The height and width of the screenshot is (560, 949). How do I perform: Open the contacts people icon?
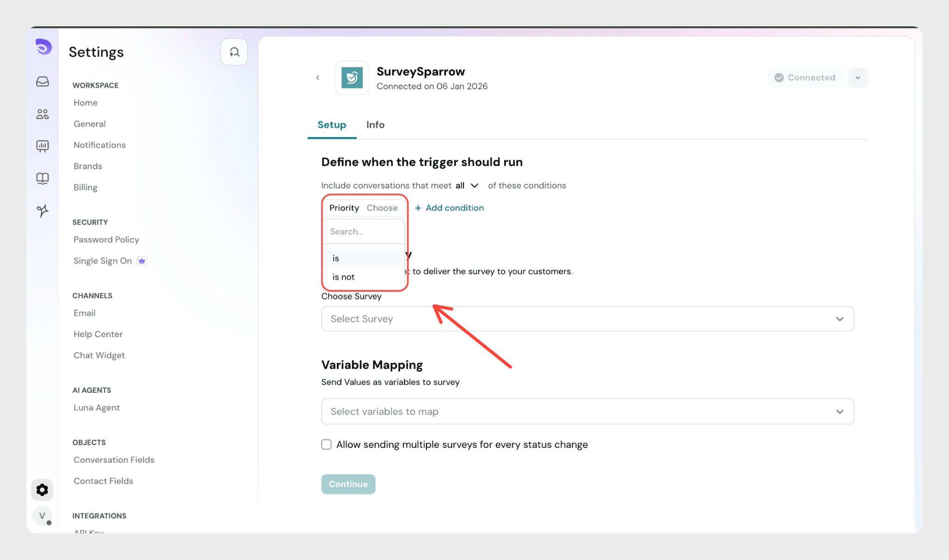[43, 114]
